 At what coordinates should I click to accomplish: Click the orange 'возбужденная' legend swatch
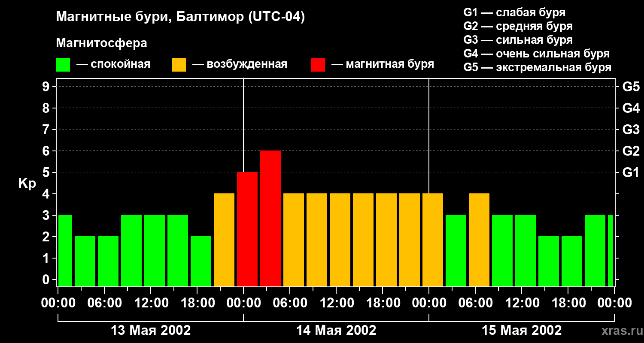(x=179, y=65)
